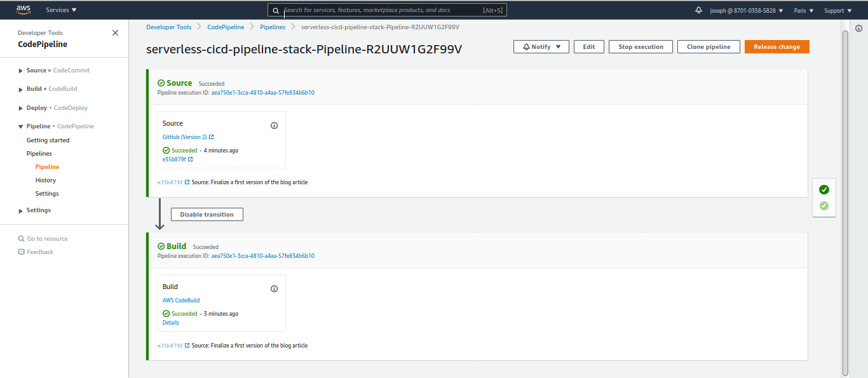Click the green Source stage status indicator

[824, 189]
